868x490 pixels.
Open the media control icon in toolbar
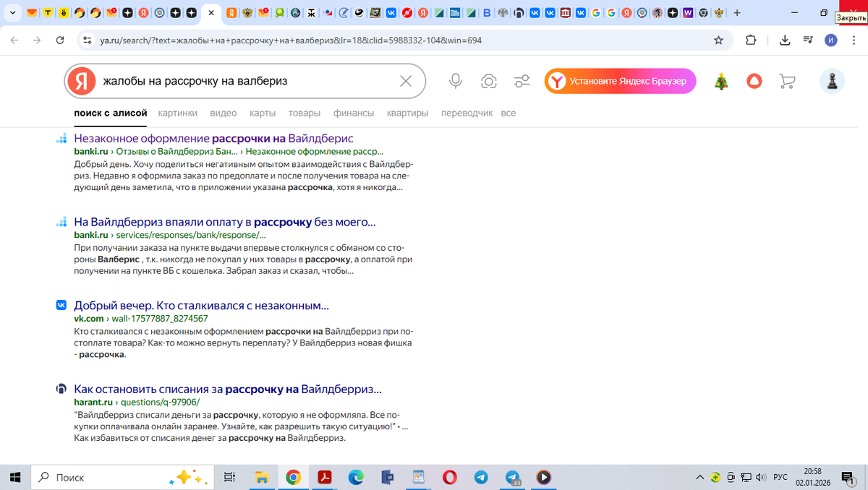click(x=809, y=40)
